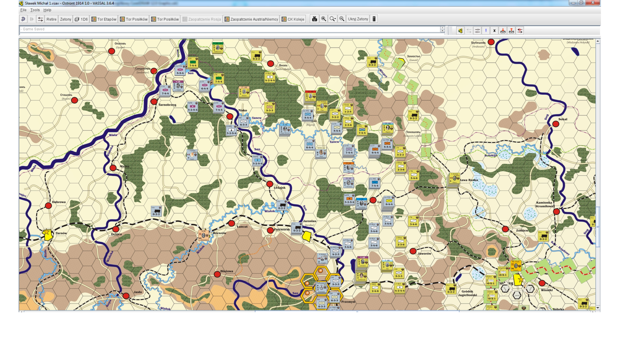Click the red download inbox icon
Image resolution: width=644 pixels, height=358 pixels.
click(x=503, y=31)
